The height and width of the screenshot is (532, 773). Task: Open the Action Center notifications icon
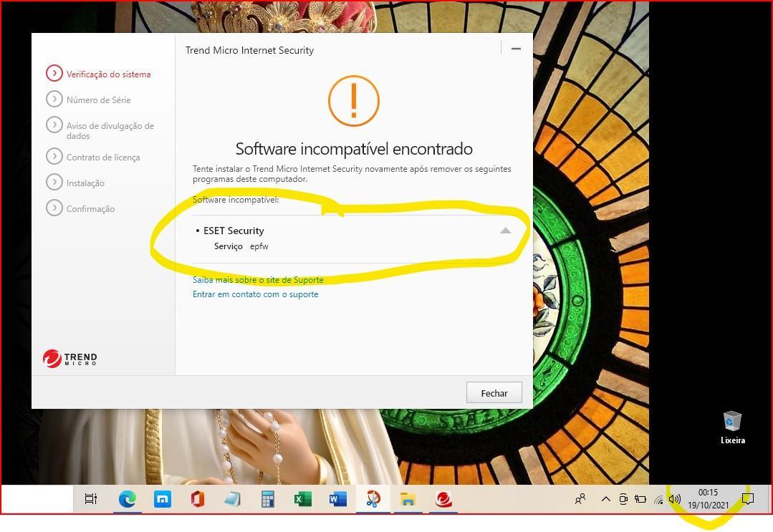point(747,499)
